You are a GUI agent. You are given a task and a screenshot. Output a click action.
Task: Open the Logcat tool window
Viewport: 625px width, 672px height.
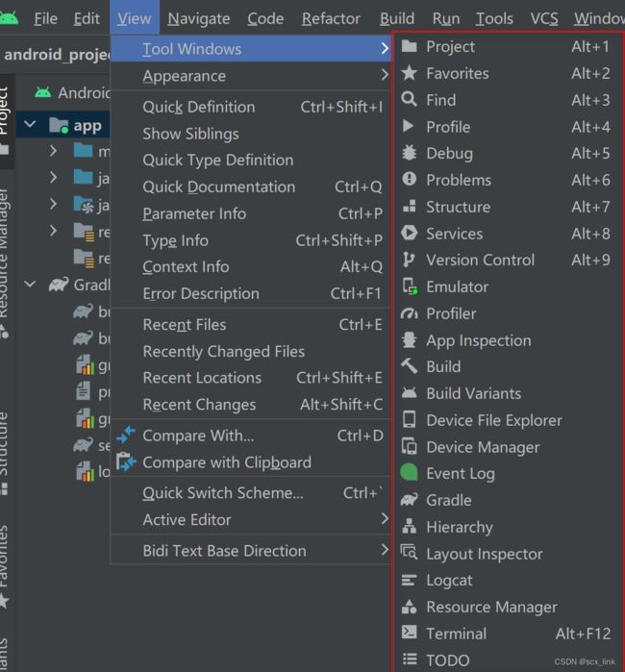coord(508,581)
